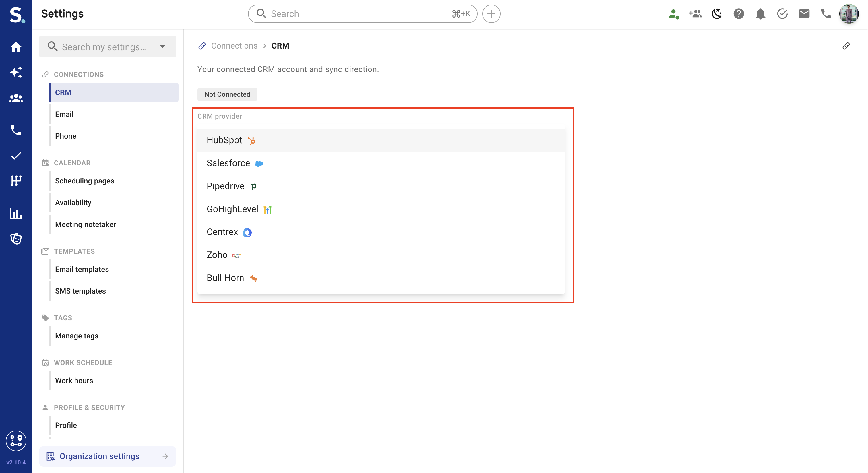Click the plus button beside global search
The width and height of the screenshot is (868, 473).
point(491,14)
